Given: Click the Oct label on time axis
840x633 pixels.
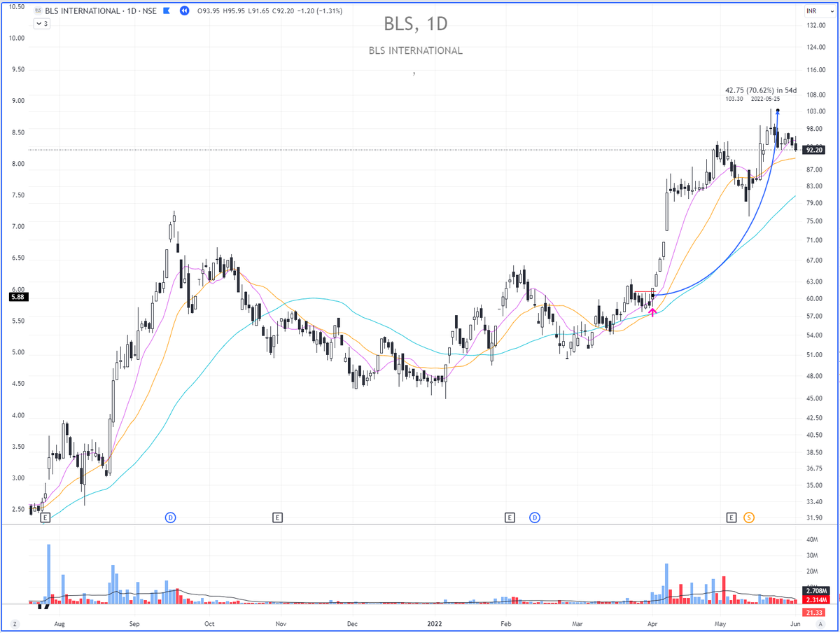Looking at the screenshot, I should [x=209, y=622].
